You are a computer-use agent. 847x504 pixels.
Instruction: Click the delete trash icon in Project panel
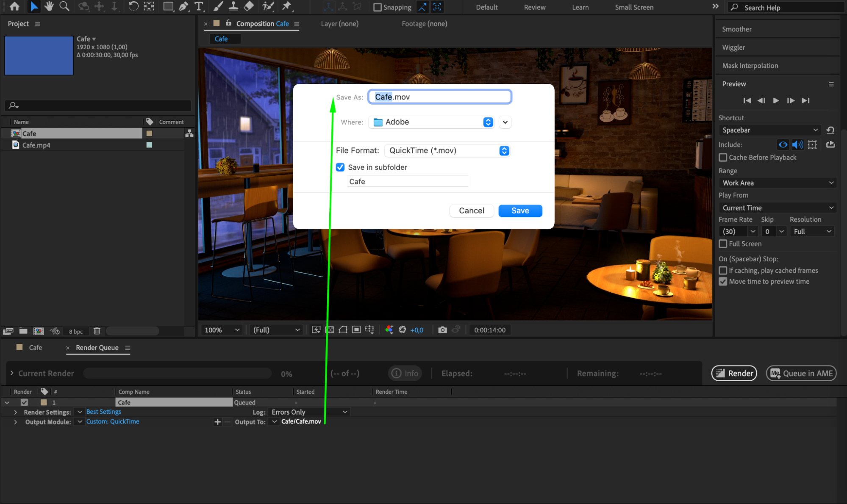point(97,331)
